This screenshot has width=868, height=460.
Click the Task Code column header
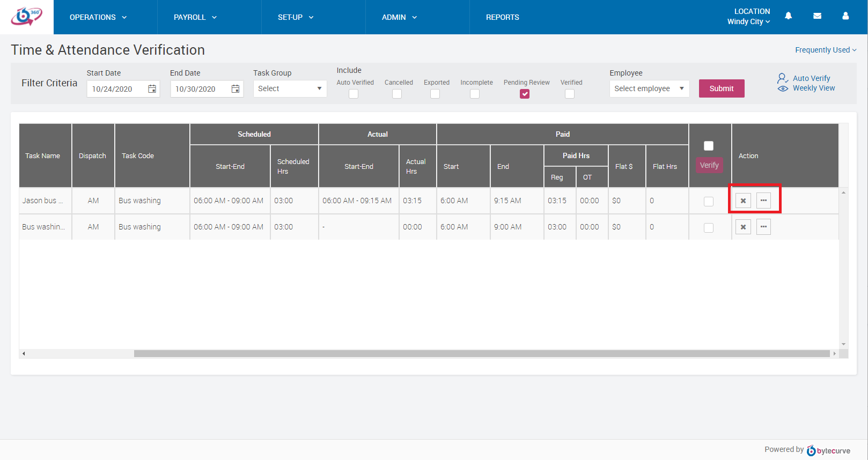[152, 155]
